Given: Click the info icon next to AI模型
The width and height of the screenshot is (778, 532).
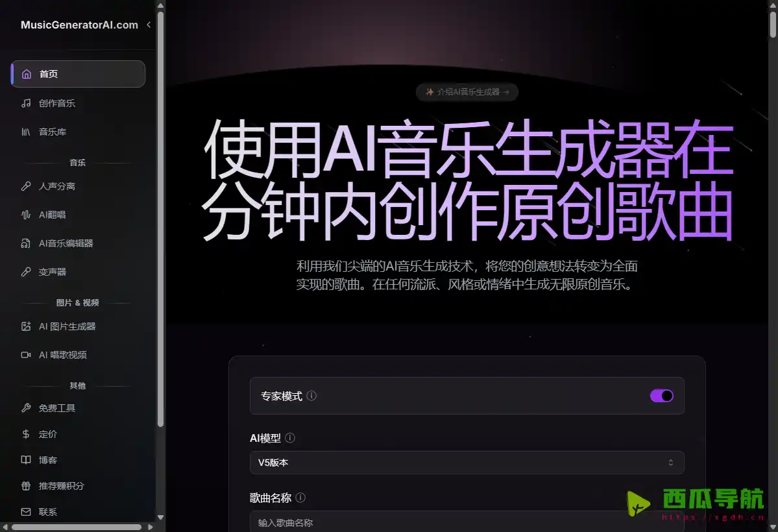Looking at the screenshot, I should click(x=290, y=438).
